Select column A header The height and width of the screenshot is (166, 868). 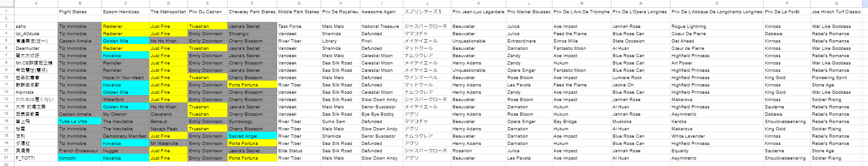pyautogui.click(x=36, y=3)
